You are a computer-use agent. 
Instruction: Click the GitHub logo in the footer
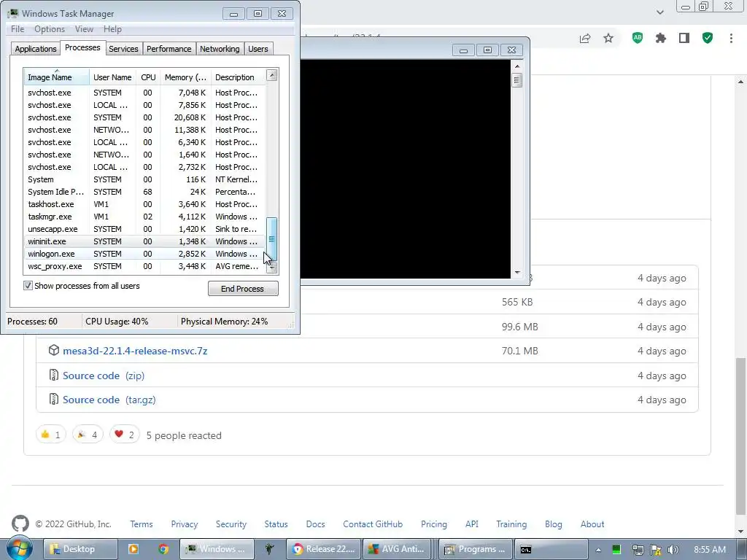[20, 524]
